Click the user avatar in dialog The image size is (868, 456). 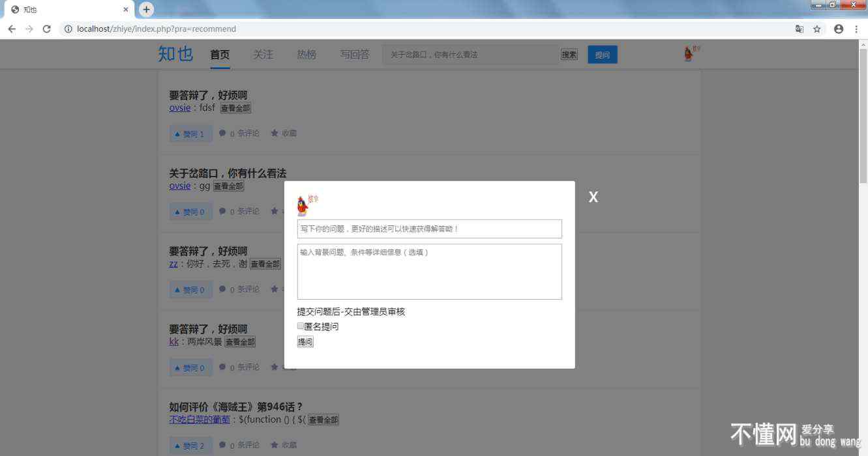point(303,205)
